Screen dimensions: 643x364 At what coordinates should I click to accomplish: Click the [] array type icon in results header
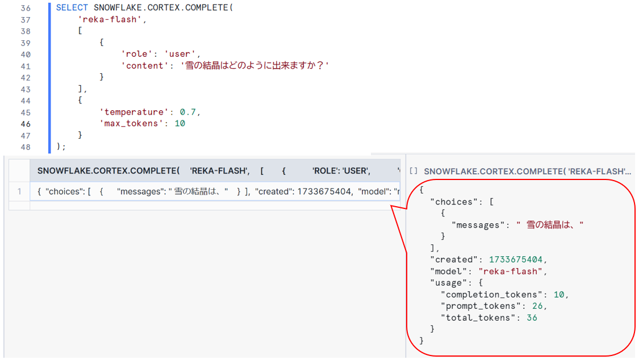(414, 169)
